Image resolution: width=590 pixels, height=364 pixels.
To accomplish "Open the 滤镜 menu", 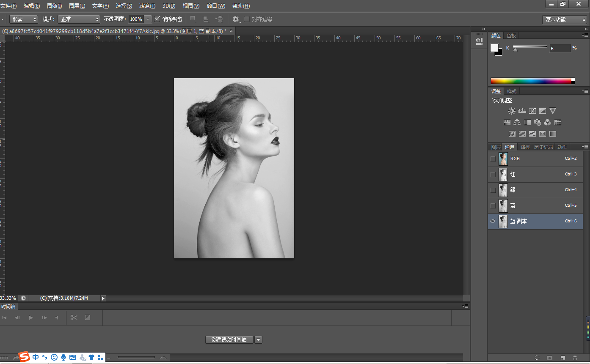I will (147, 6).
